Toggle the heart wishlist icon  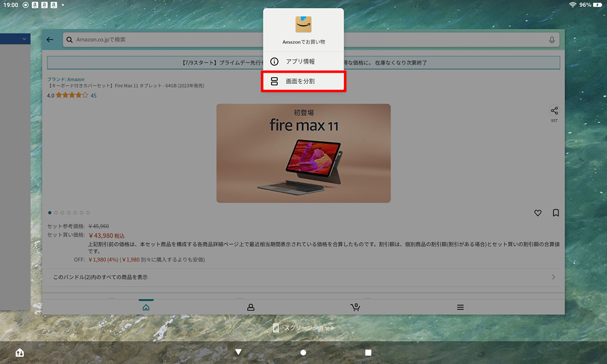pos(538,213)
